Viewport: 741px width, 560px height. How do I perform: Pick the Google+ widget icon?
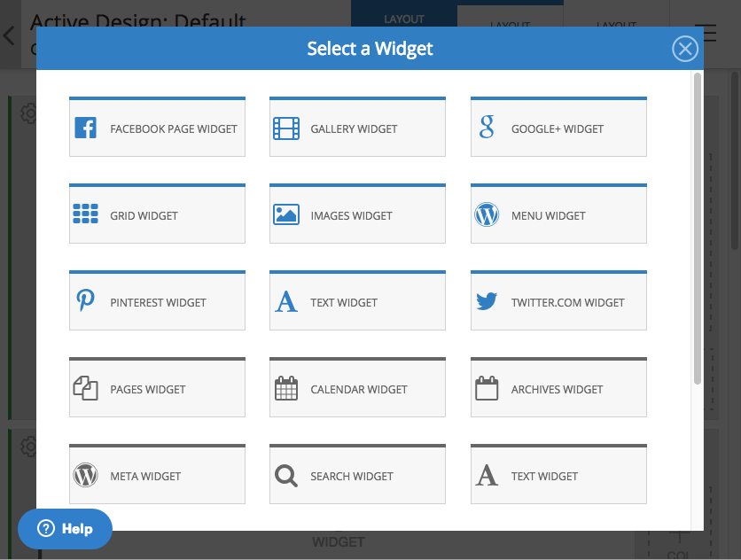tap(487, 127)
